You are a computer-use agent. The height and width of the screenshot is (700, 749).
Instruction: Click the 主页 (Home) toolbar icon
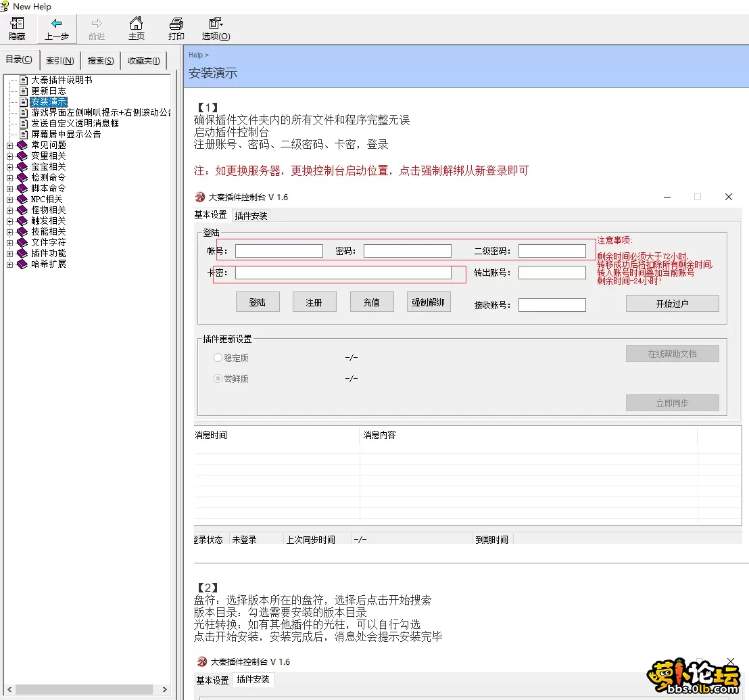(136, 28)
